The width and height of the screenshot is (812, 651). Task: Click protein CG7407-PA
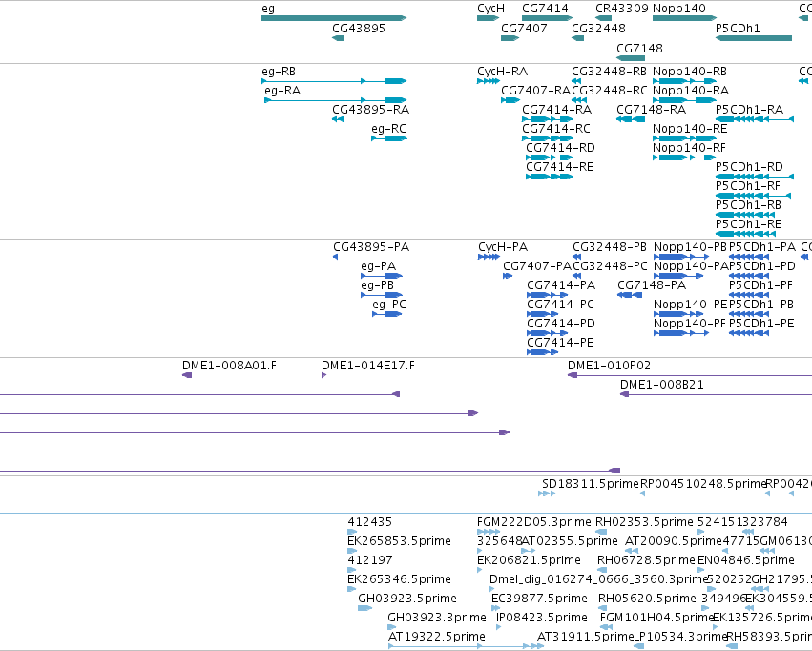point(508,276)
